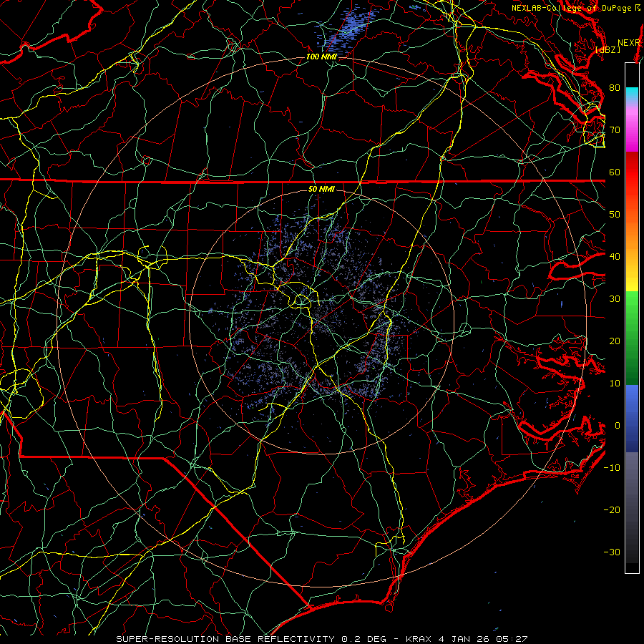Click the 100 NMI range ring label
644x644 pixels.
click(x=321, y=57)
